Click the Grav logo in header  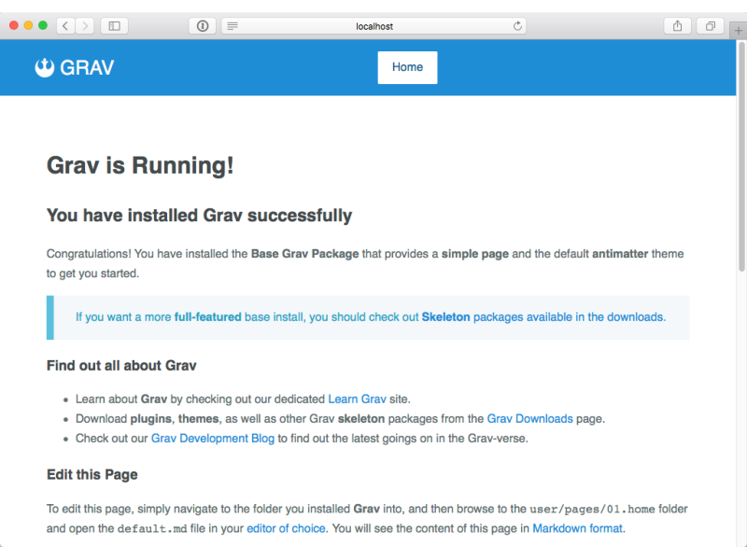click(75, 67)
